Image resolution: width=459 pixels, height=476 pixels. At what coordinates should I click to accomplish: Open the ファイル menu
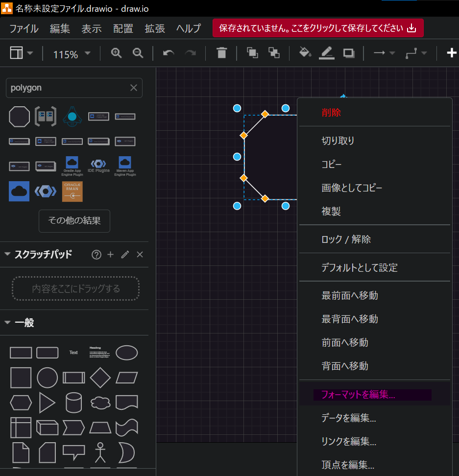click(x=24, y=28)
